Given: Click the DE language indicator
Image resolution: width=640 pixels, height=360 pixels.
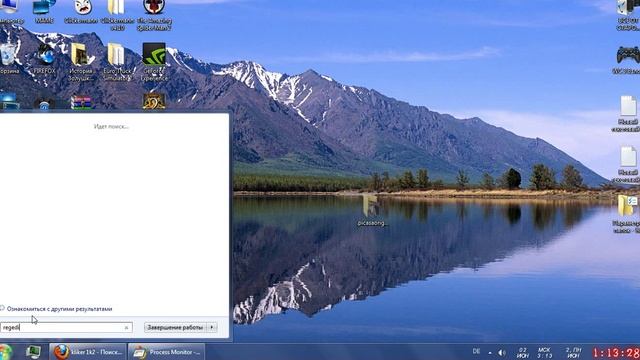Looking at the screenshot, I should coord(476,351).
